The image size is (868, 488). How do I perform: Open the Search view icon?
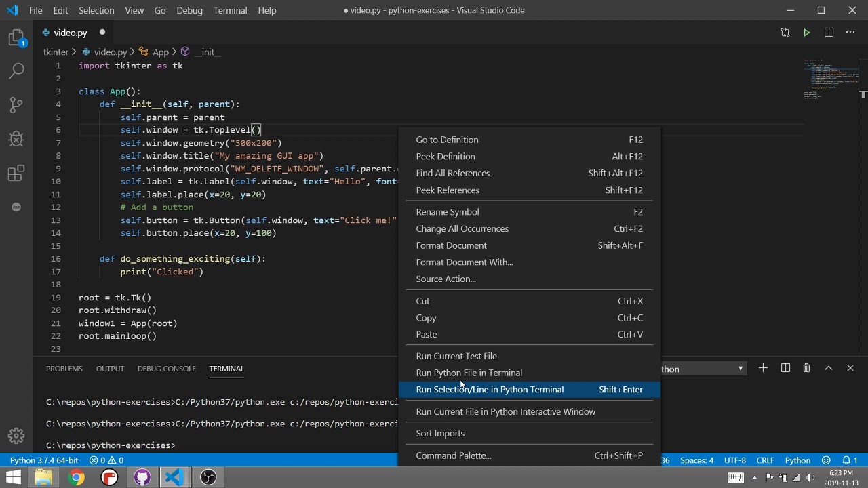(x=16, y=70)
